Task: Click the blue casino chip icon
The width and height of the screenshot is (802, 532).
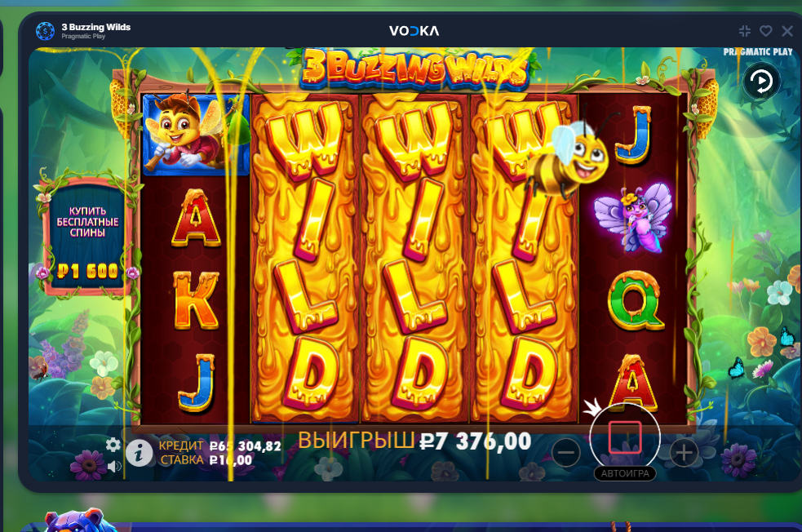Action: tap(45, 31)
